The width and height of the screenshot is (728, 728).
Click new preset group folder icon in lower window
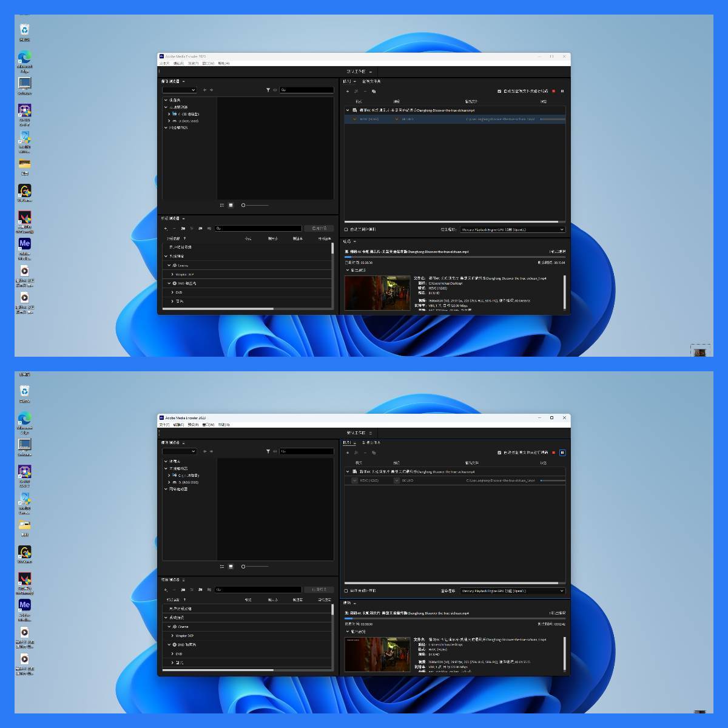click(x=183, y=590)
